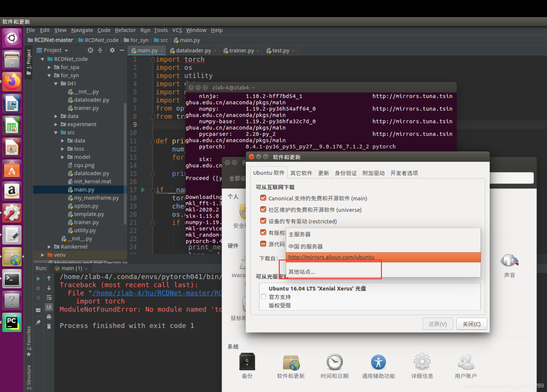The image size is (547, 392).
Task: Open Universal Access (通用辅助功能) icon
Action: 378,366
